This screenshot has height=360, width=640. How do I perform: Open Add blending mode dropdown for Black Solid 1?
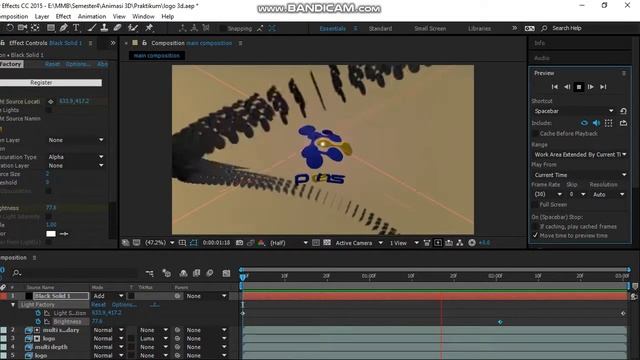[108, 296]
